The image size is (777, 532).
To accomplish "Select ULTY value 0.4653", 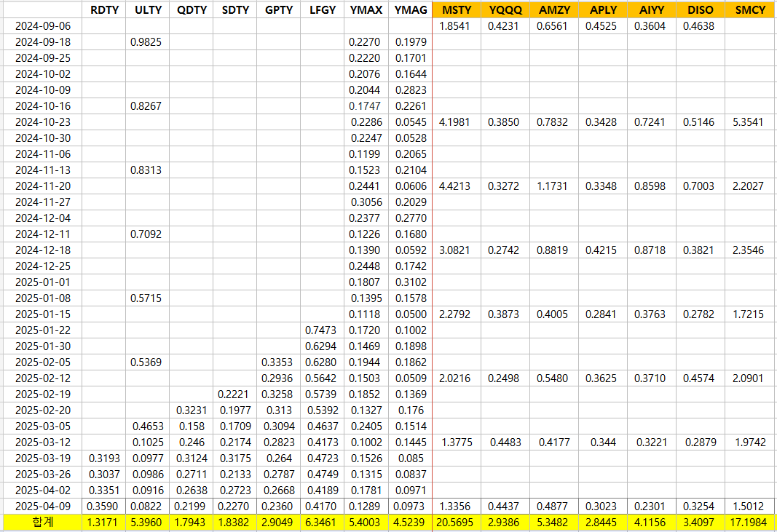I will pos(148,426).
